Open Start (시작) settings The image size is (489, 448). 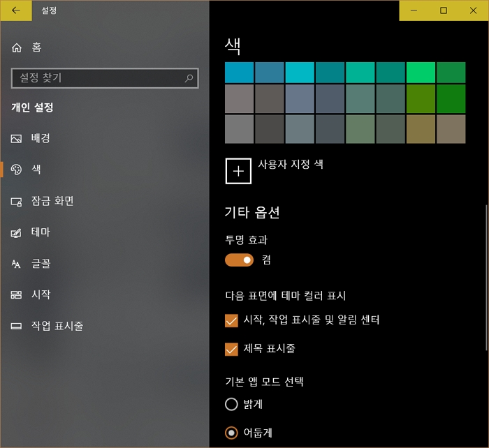point(41,294)
